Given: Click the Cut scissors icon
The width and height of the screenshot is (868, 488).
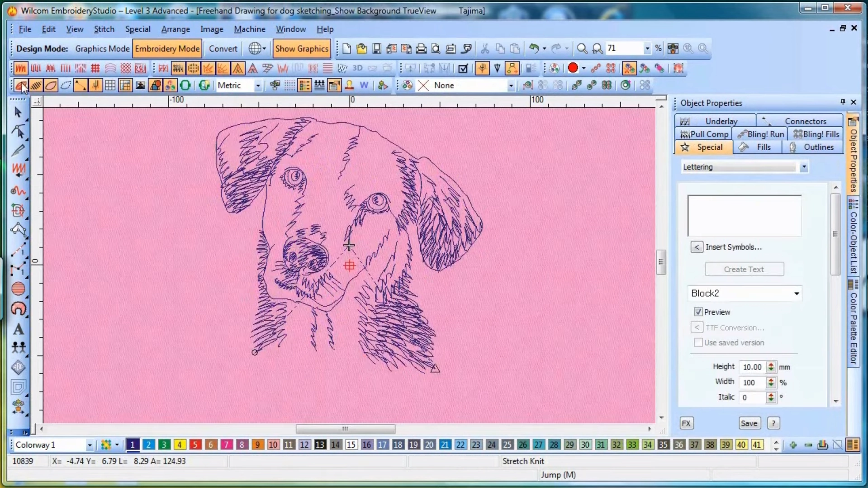Looking at the screenshot, I should [484, 48].
